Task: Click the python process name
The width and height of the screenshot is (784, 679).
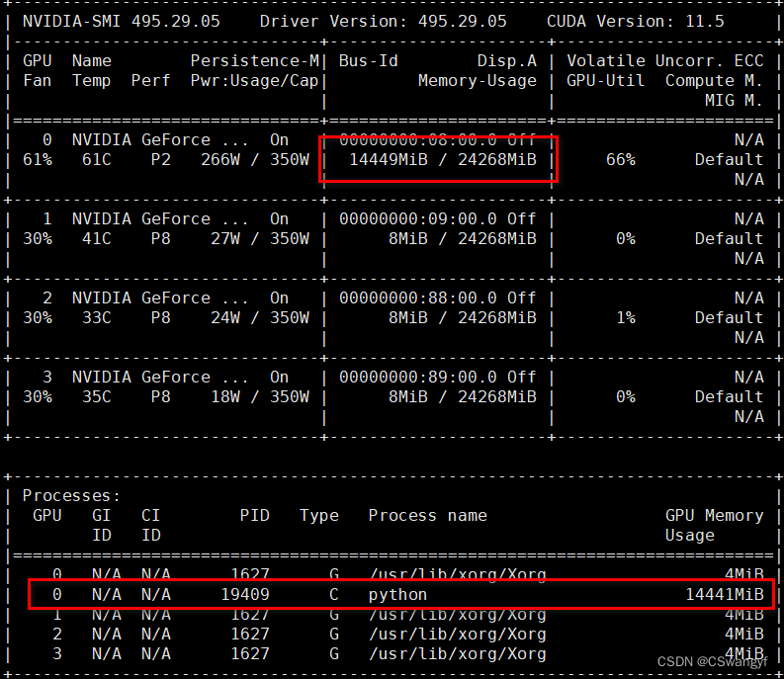Action: click(x=398, y=594)
